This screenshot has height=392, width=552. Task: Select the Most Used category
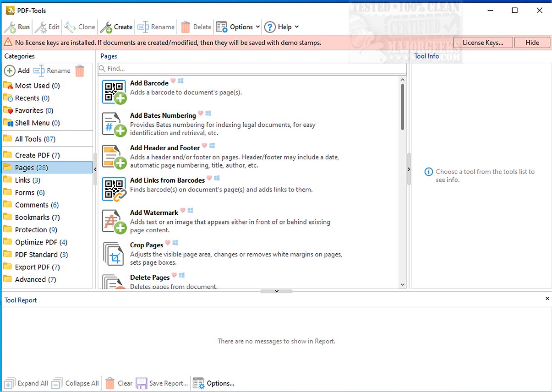click(47, 86)
